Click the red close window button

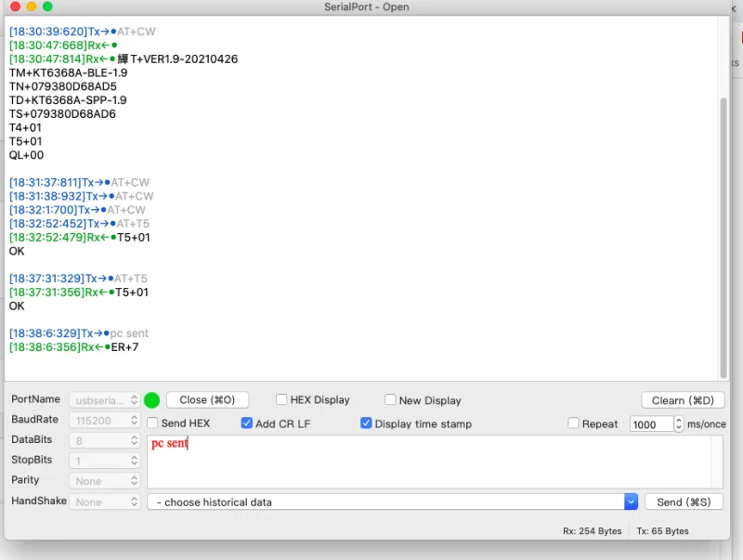point(15,7)
